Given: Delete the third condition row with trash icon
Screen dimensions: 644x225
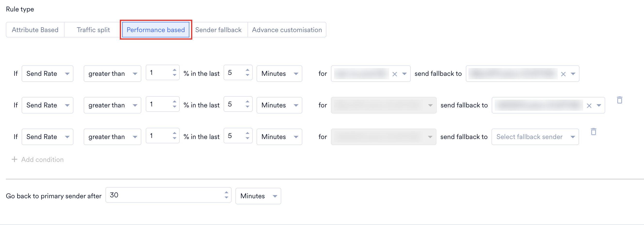Looking at the screenshot, I should click(594, 131).
